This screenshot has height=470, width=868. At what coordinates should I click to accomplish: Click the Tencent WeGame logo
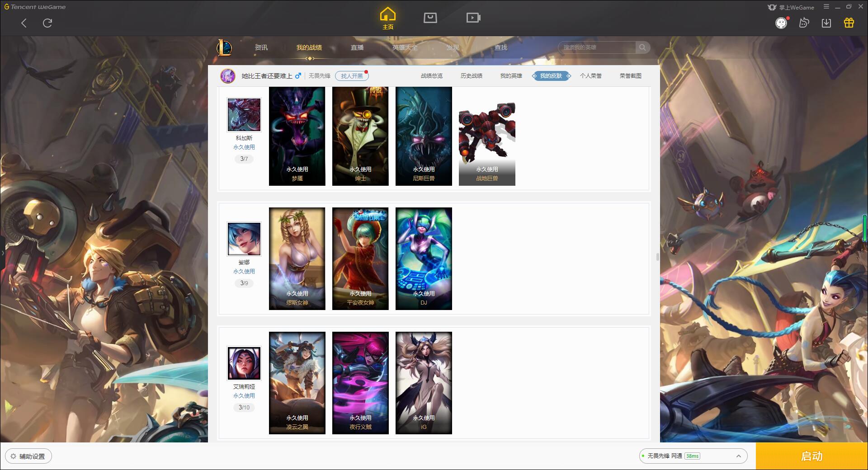point(35,7)
